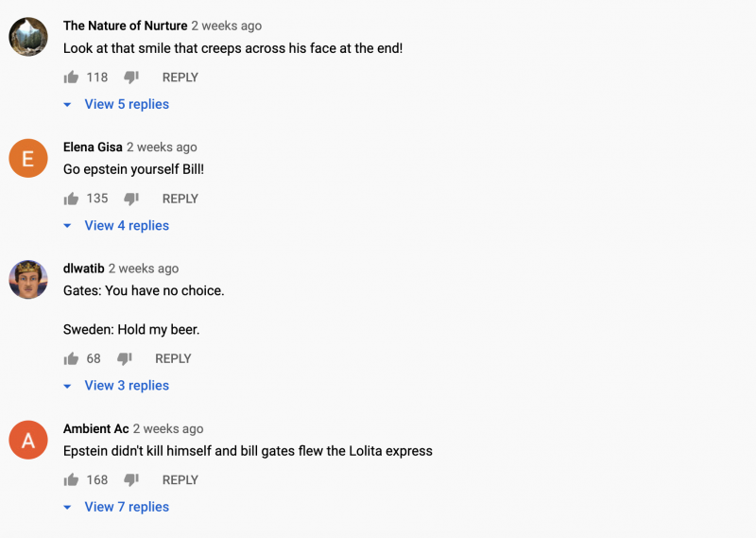Image resolution: width=756 pixels, height=538 pixels.
Task: Like Ambient Ac's comment
Action: 71,479
